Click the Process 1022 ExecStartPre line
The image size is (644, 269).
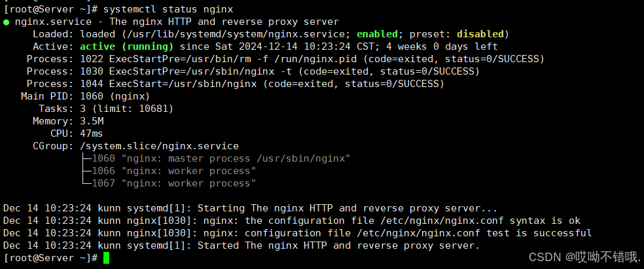[285, 59]
